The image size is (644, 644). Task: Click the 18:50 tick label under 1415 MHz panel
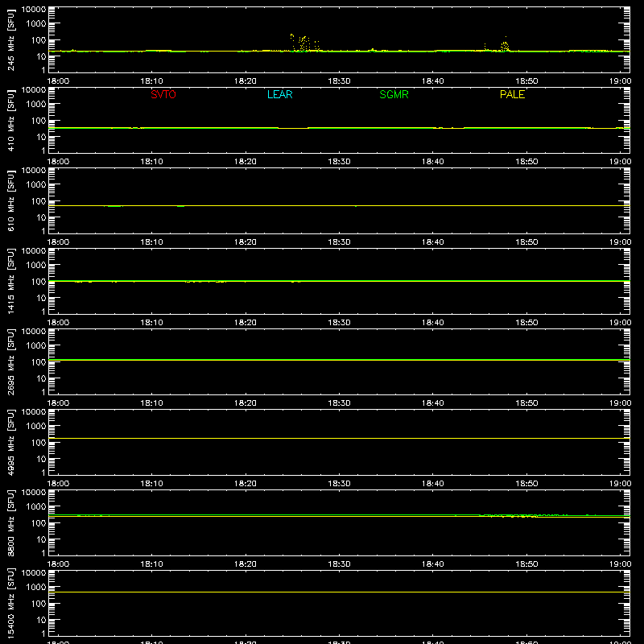[x=526, y=323]
